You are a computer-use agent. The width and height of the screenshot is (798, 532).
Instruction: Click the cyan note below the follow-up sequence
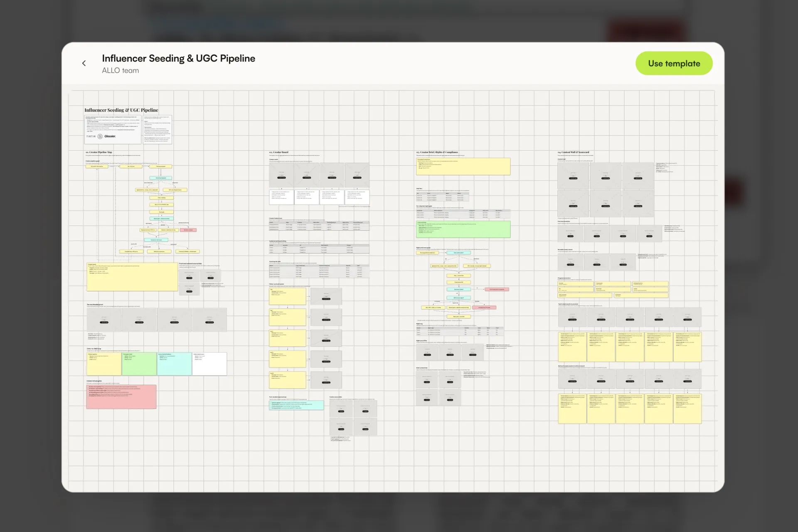[x=296, y=405]
